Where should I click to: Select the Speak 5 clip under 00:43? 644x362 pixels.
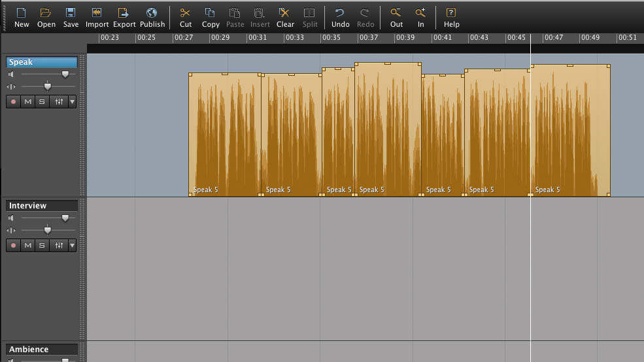[498, 133]
